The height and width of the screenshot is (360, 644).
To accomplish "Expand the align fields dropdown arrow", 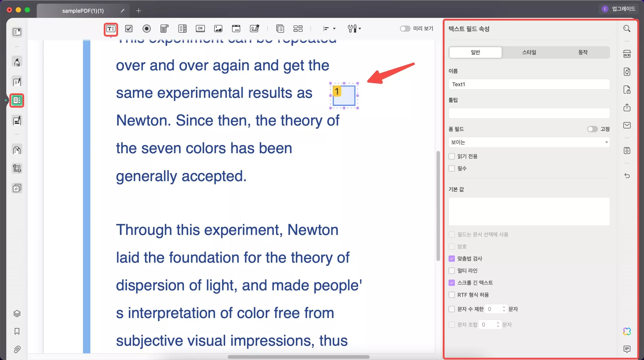I will point(334,29).
